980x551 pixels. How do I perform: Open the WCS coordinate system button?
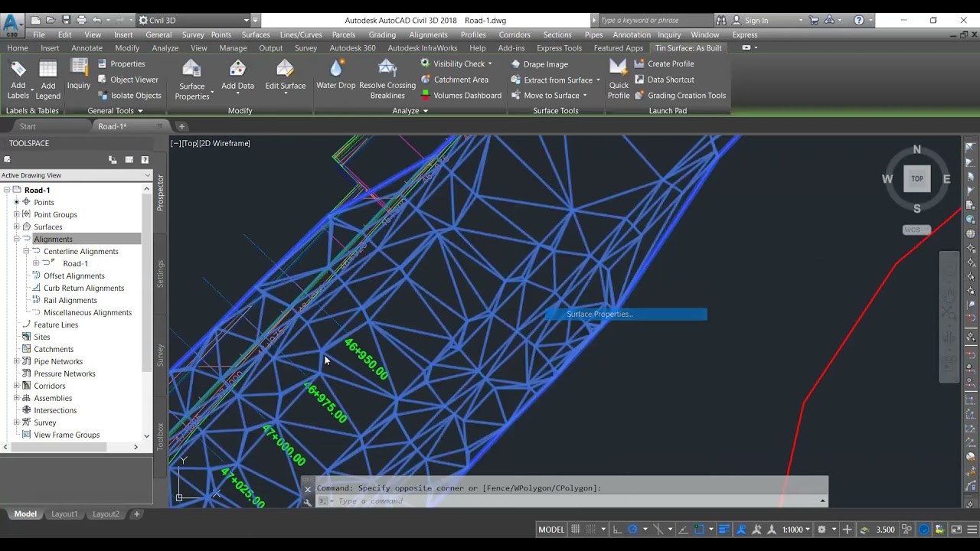click(916, 230)
